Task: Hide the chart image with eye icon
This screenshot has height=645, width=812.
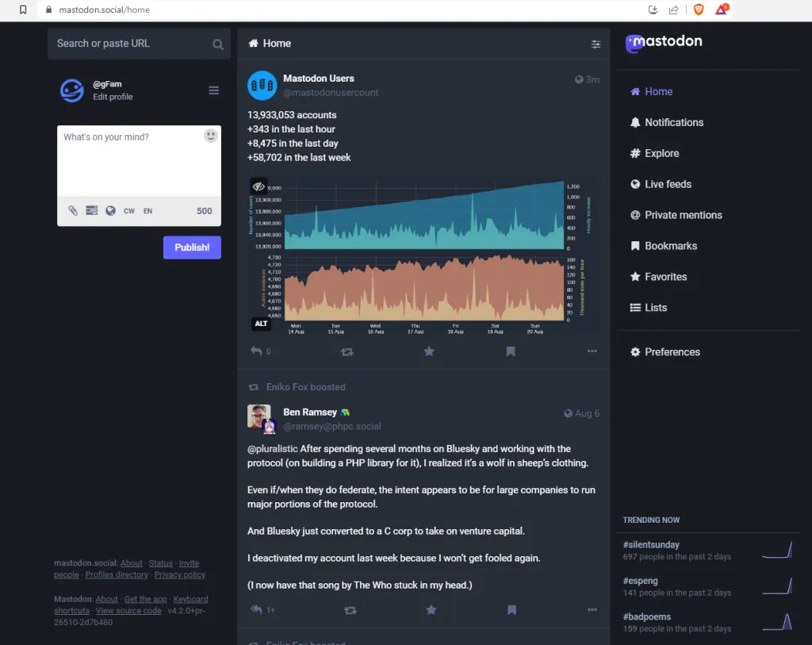Action: click(x=259, y=186)
